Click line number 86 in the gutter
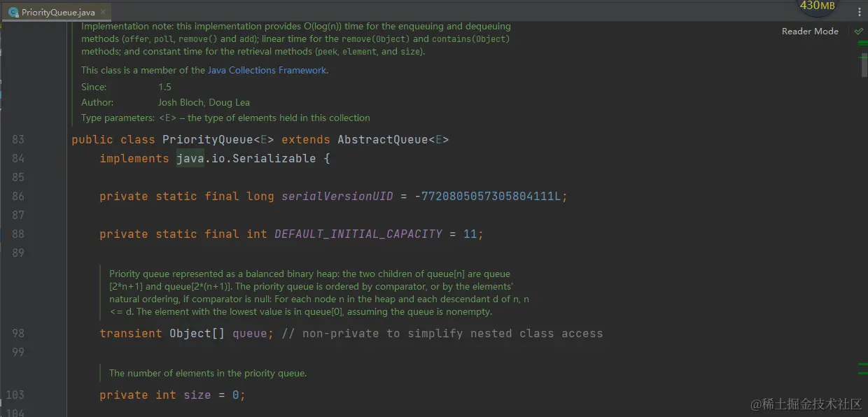This screenshot has height=417, width=868. pyautogui.click(x=18, y=197)
